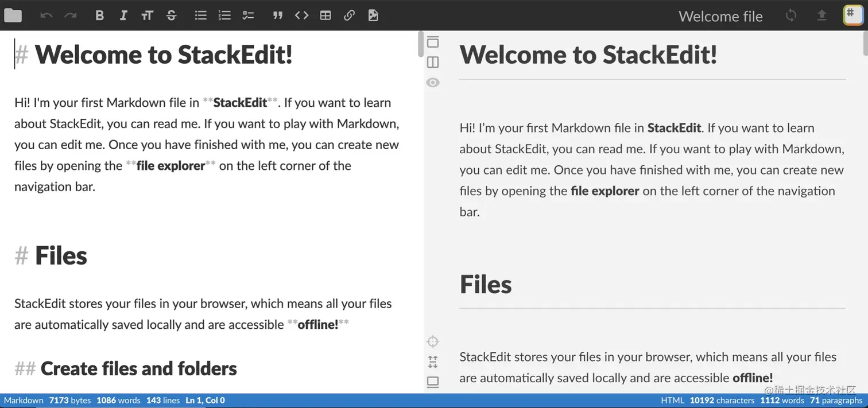This screenshot has width=868, height=408.
Task: Toggle scroll sync between editor and preview
Action: click(x=433, y=362)
